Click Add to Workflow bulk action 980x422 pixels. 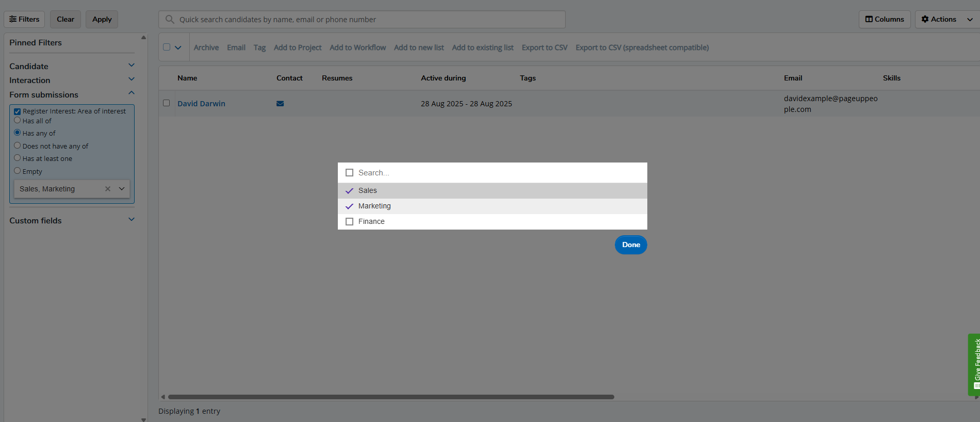358,47
